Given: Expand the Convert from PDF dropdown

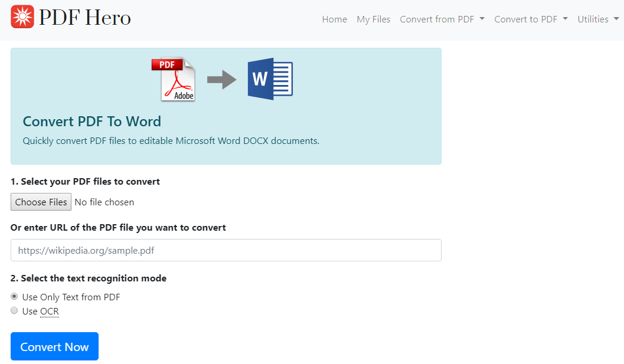Looking at the screenshot, I should (442, 19).
